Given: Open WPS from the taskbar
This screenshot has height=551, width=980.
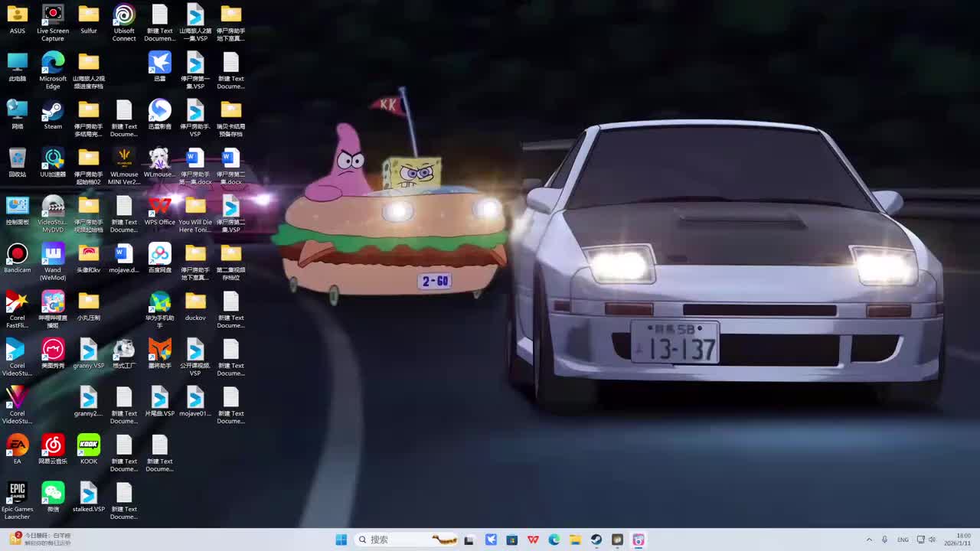Looking at the screenshot, I should 533,540.
